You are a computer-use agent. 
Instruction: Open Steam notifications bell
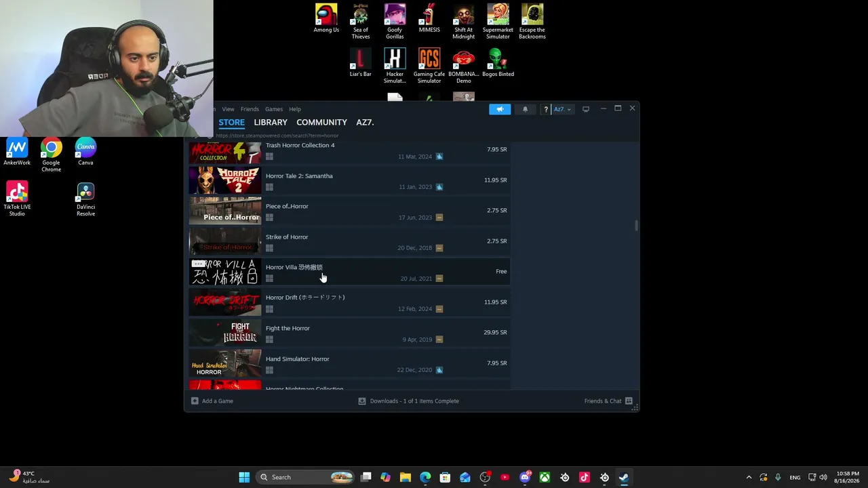point(525,109)
